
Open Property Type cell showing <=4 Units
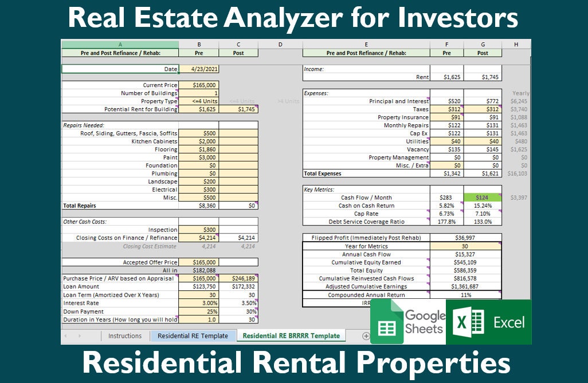pos(199,101)
